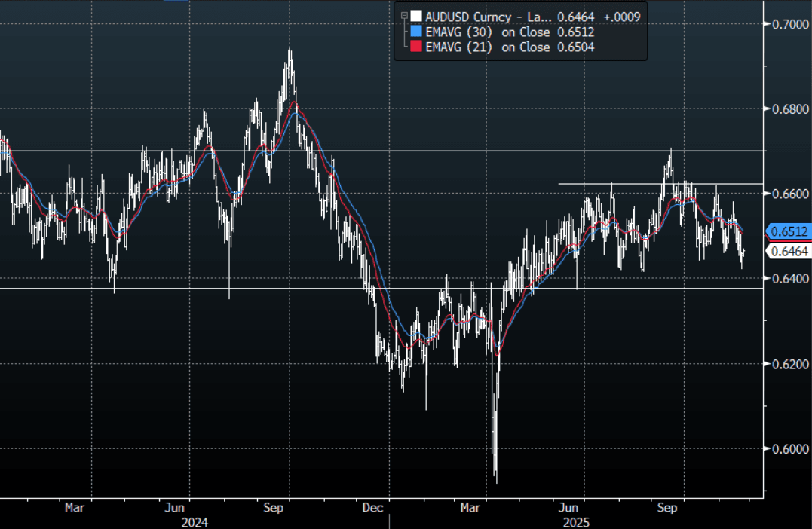Click the 0.6200 label on the price axis

click(x=789, y=364)
